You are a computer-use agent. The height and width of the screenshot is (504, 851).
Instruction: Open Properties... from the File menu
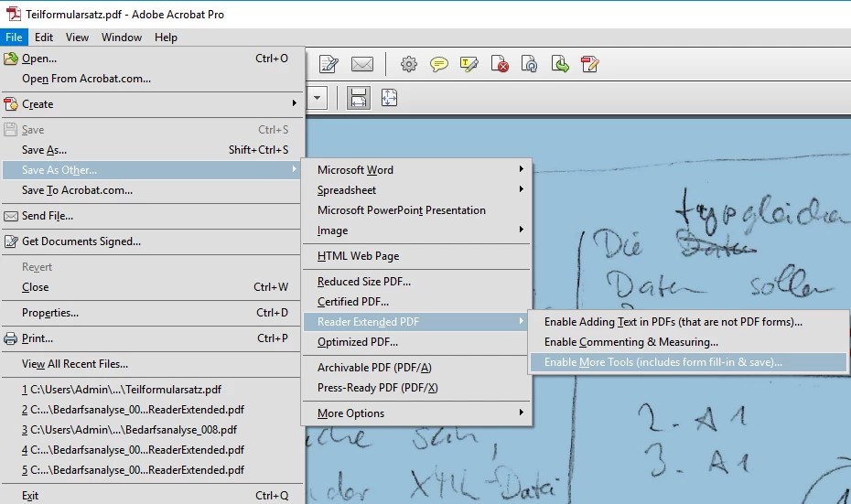coord(151,313)
